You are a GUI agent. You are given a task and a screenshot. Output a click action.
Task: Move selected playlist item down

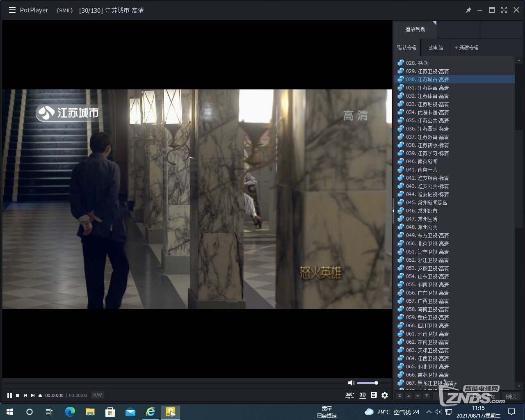(x=418, y=396)
